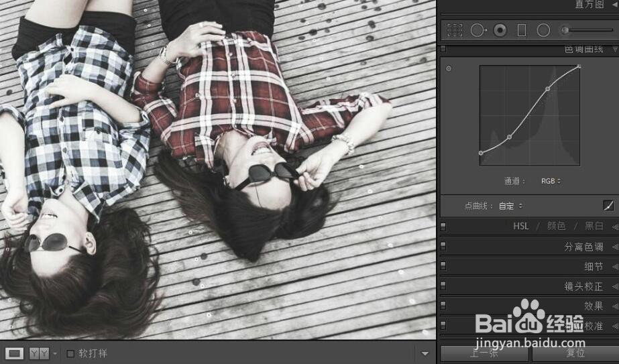
Task: Open the toolbar content dropdown triangle
Action: coord(425,353)
